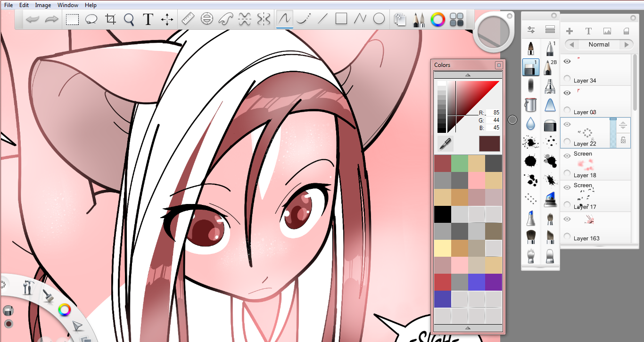Click the red color triangle picker
The width and height of the screenshot is (644, 342).
pos(473,107)
